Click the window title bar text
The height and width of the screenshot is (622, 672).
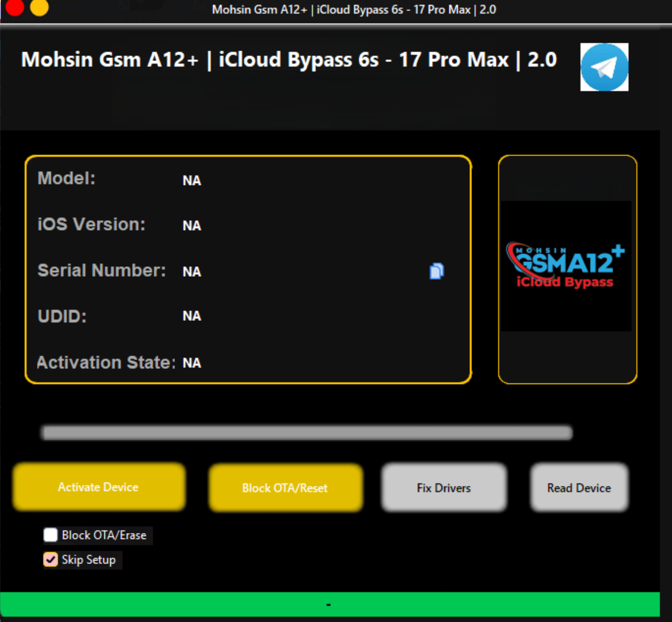coord(353,10)
